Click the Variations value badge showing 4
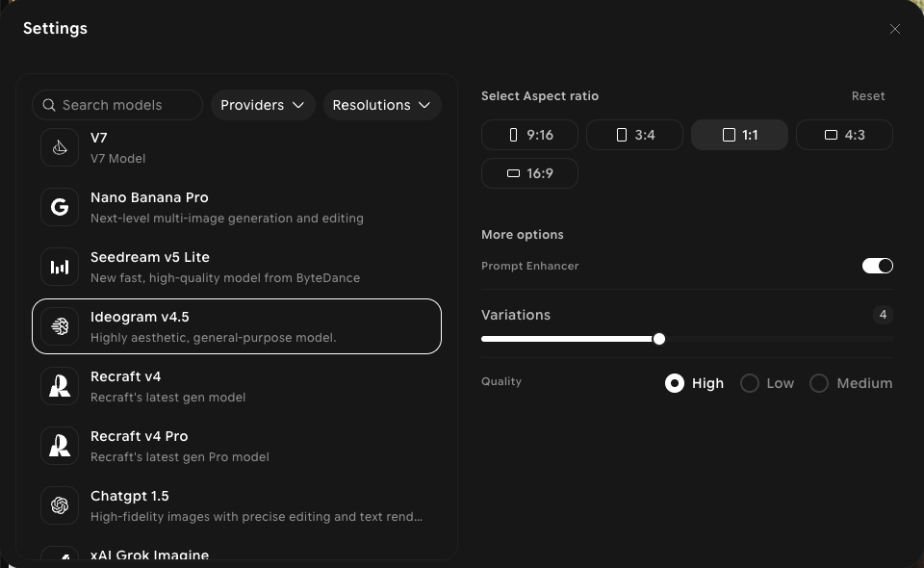 [883, 315]
